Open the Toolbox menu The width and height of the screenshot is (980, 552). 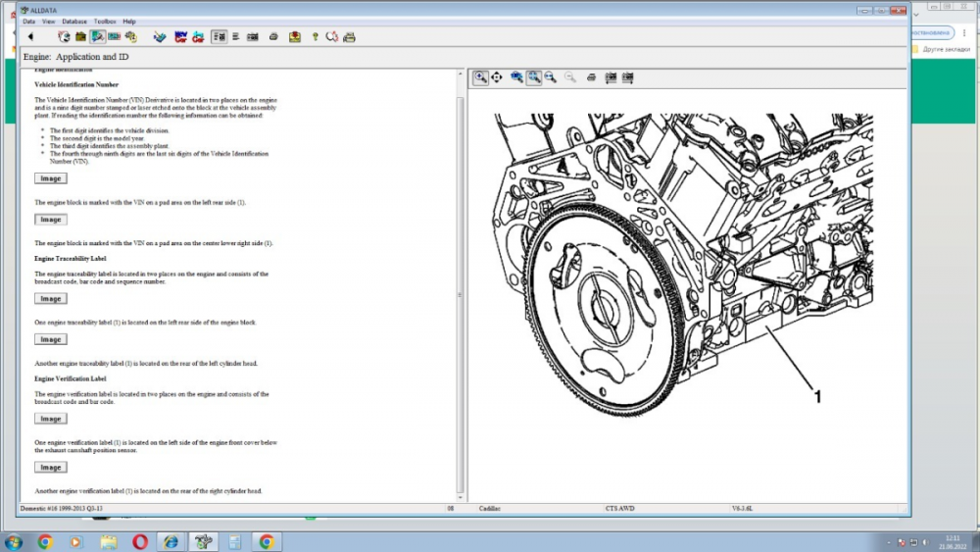tap(105, 21)
